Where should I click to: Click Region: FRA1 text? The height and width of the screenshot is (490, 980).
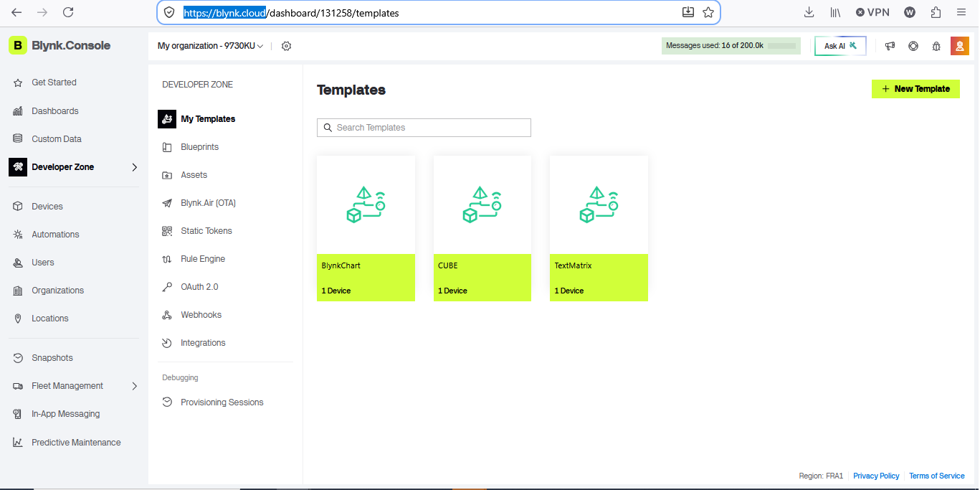pos(821,476)
